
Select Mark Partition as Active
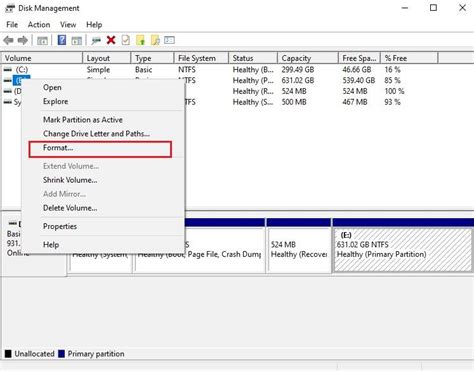point(83,120)
